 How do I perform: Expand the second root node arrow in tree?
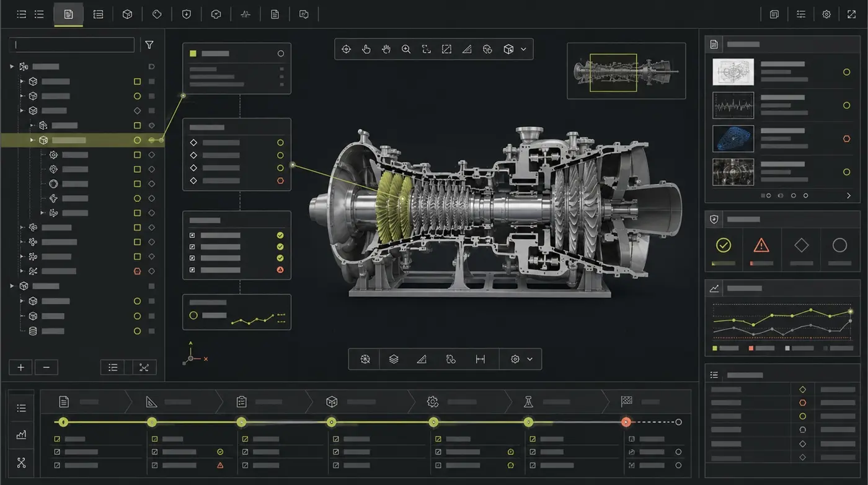(x=12, y=286)
